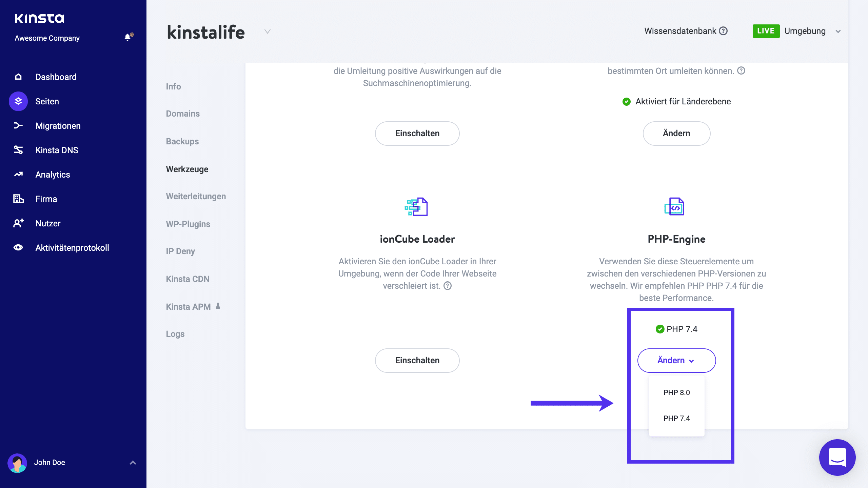Open Nutzer via the person icon

[x=18, y=223]
